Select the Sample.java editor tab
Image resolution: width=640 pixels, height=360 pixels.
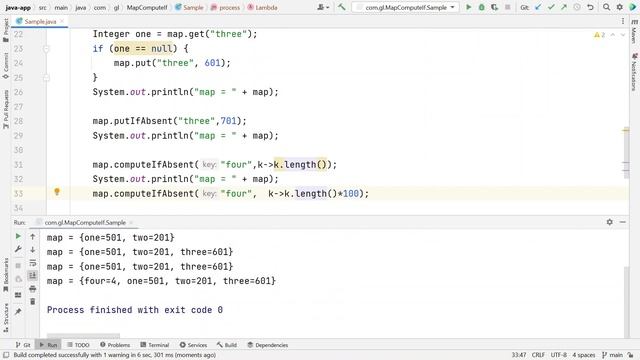[x=40, y=21]
